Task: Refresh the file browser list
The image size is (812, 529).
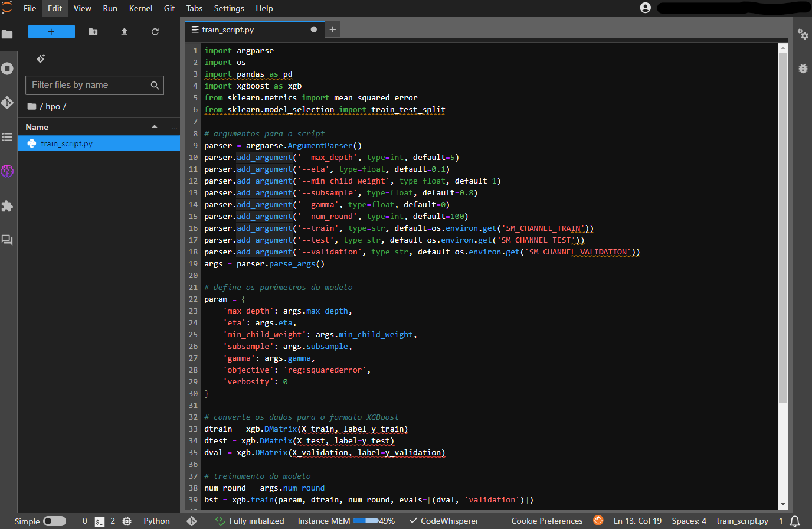Action: tap(155, 32)
